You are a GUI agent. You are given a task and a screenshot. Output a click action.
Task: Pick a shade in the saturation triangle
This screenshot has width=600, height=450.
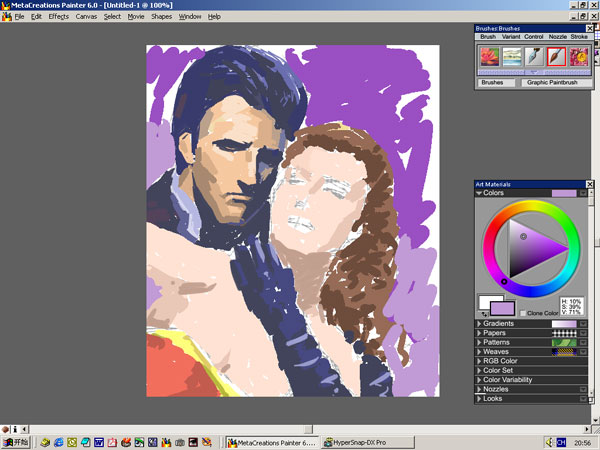(x=532, y=249)
